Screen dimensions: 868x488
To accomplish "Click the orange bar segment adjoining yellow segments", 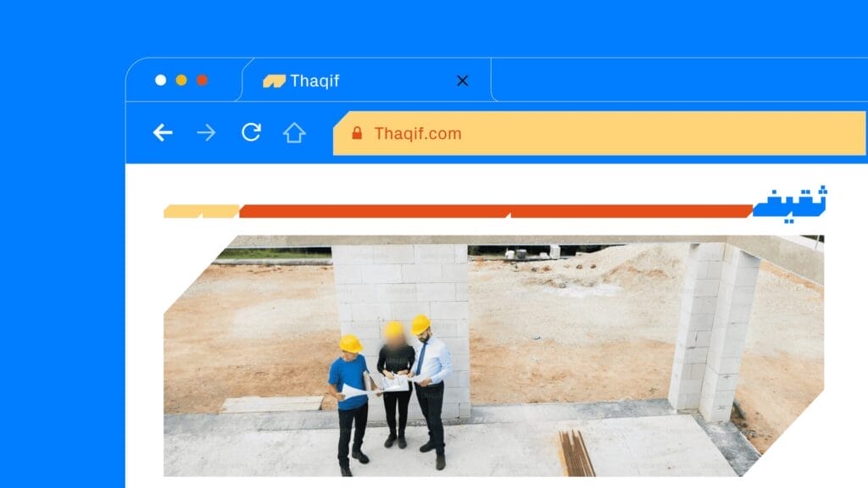I will [374, 211].
